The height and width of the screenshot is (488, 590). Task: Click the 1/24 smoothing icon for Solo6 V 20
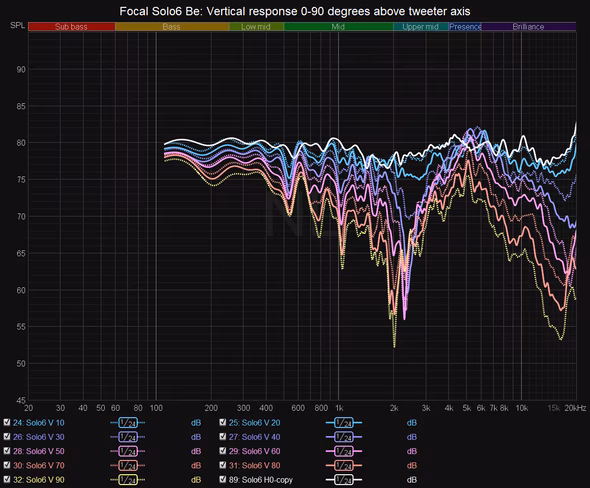tap(344, 423)
